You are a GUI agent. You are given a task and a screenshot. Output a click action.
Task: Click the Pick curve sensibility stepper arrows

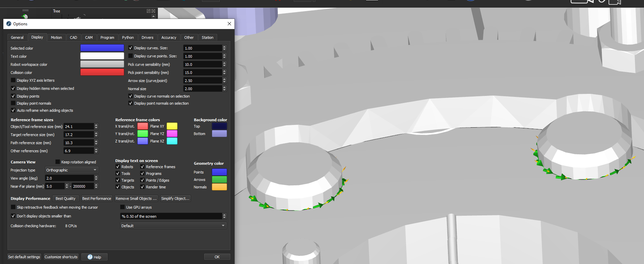pyautogui.click(x=224, y=64)
